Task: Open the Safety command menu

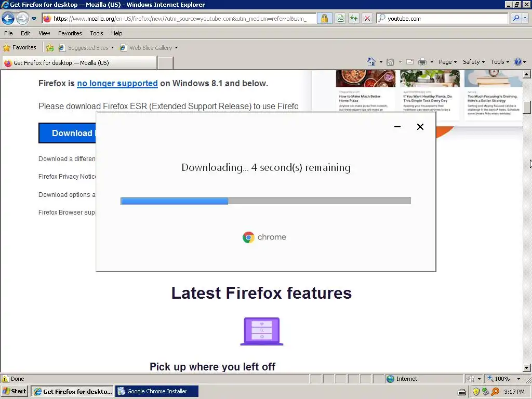Action: point(474,62)
